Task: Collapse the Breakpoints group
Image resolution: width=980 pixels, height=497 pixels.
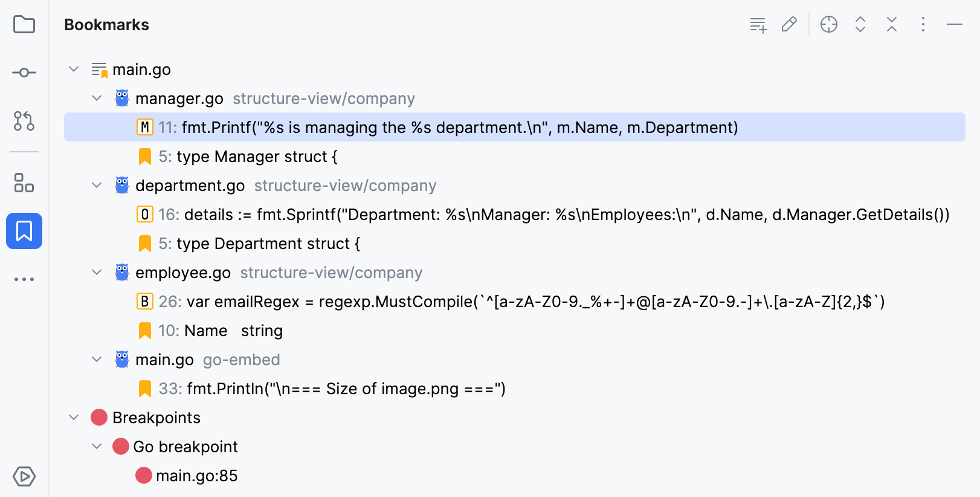Action: pyautogui.click(x=74, y=417)
